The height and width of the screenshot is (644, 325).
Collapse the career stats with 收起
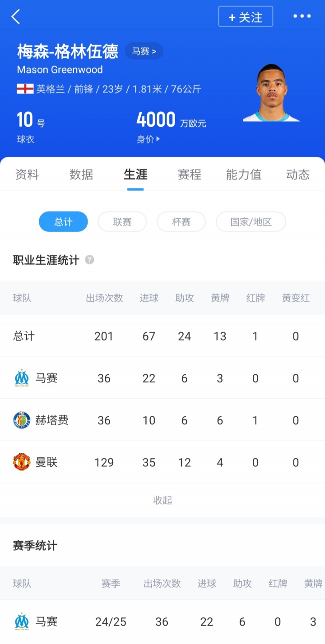pos(162,500)
